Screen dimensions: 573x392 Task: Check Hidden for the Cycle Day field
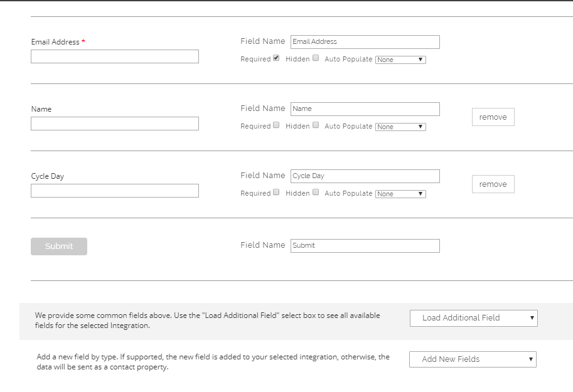tap(315, 192)
